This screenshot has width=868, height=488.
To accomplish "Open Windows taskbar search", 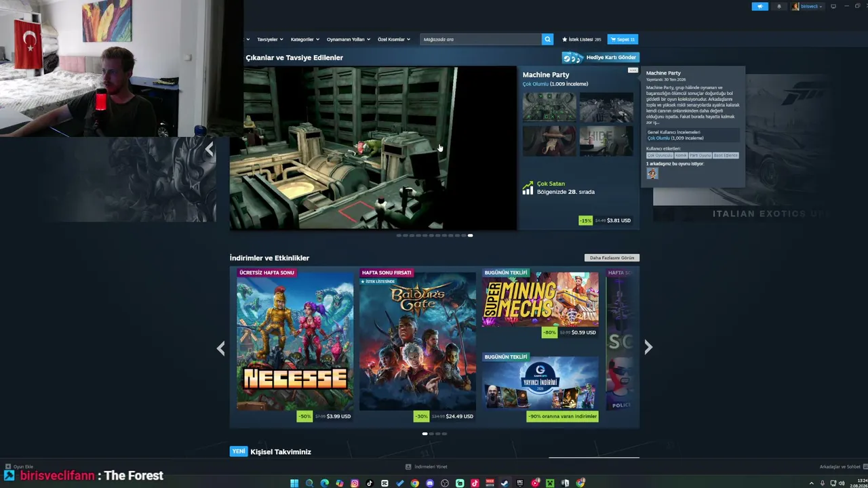I will coord(309,483).
